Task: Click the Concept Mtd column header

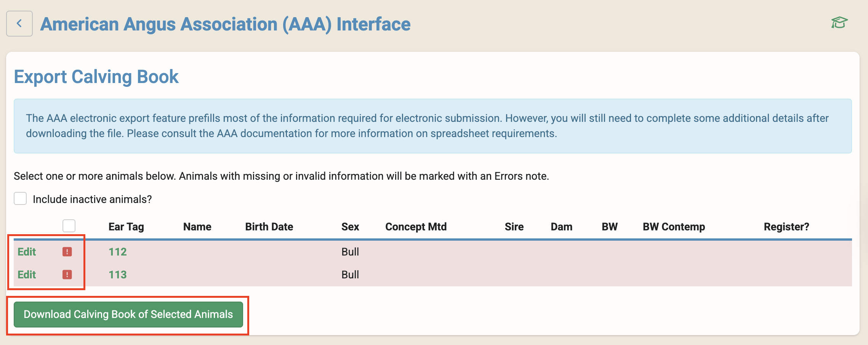Action: 416,227
